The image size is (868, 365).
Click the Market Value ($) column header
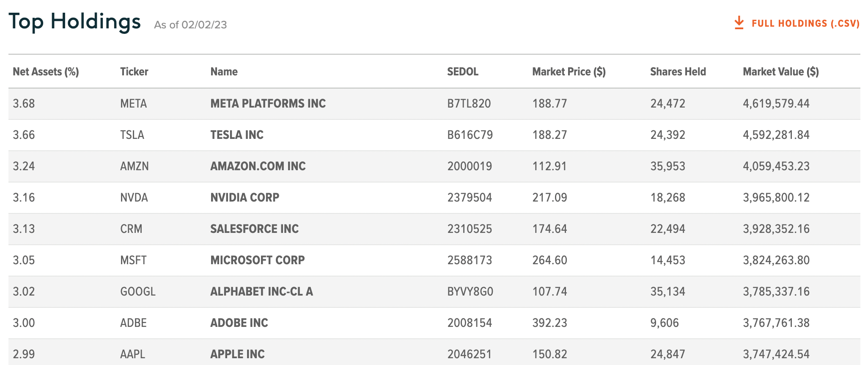click(x=781, y=72)
